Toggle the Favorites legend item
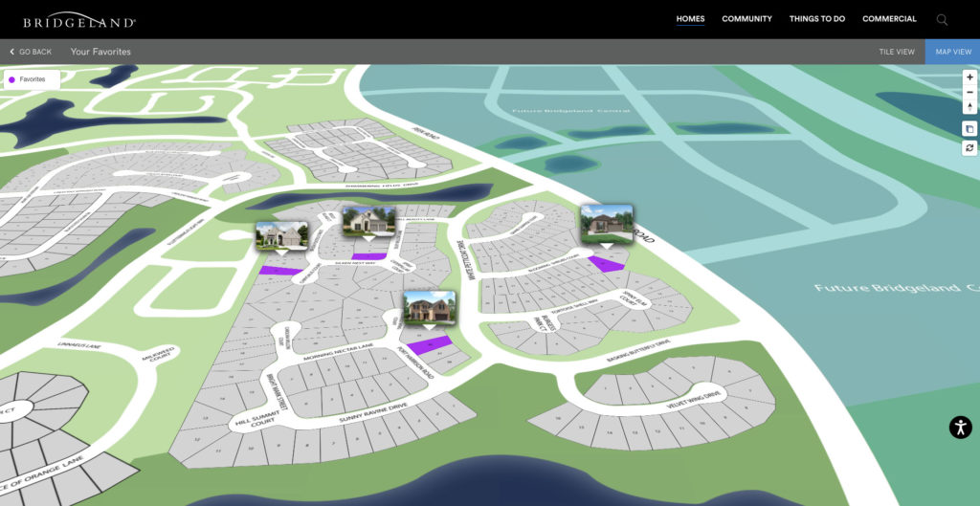Screen dimensions: 980x506 click(32, 79)
